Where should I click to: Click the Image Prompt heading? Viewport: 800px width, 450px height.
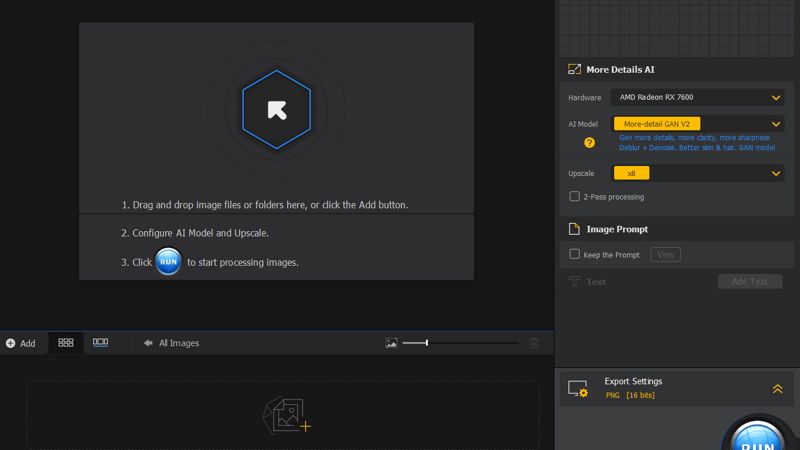coord(617,230)
